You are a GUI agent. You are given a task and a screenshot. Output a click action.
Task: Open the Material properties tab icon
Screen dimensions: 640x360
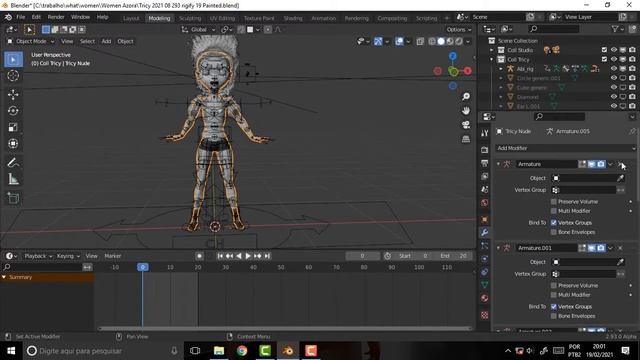(x=484, y=298)
